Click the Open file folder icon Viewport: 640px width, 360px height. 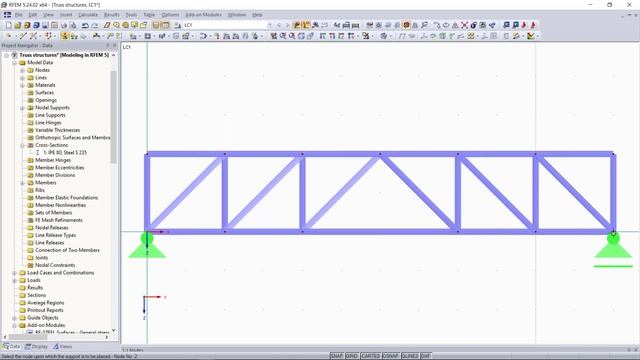pos(18,25)
